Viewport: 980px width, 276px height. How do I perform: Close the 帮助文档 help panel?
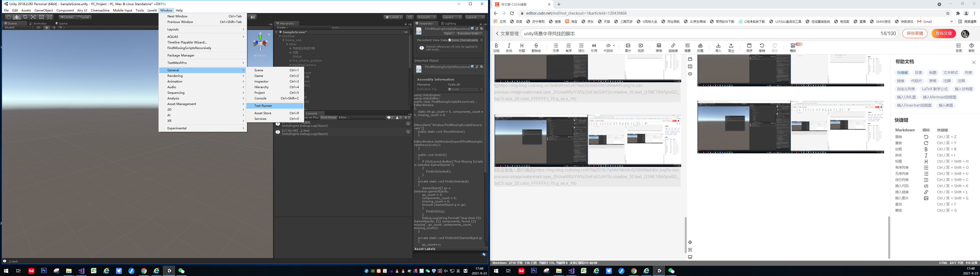[x=974, y=62]
